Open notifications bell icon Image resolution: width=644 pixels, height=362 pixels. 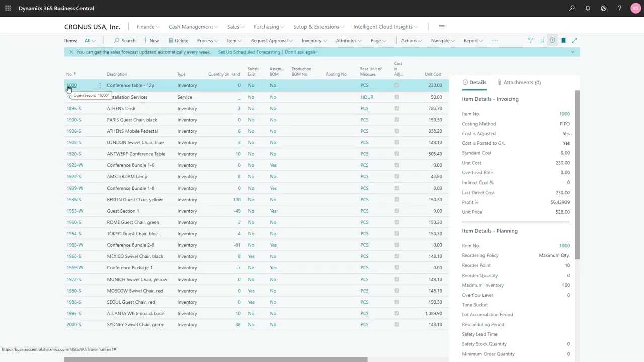(588, 8)
